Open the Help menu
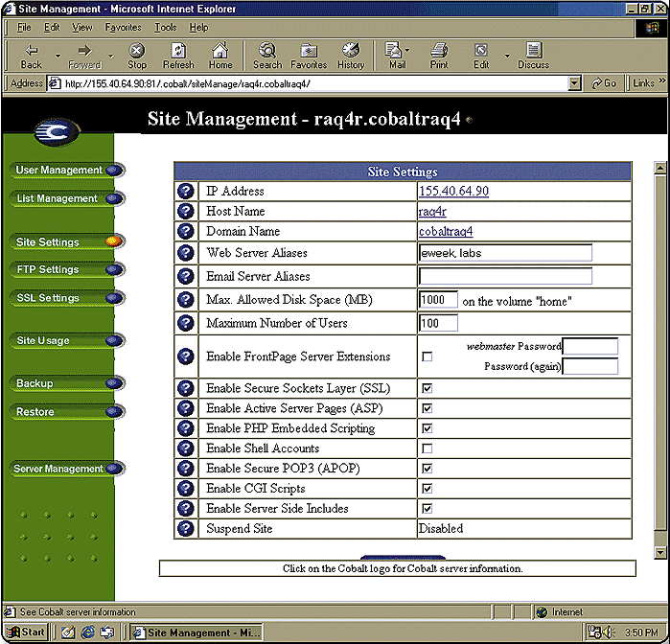The height and width of the screenshot is (644, 670). [198, 28]
